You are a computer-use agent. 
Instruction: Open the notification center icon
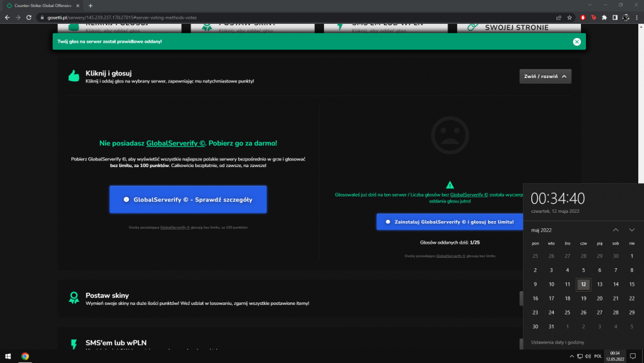(x=633, y=357)
